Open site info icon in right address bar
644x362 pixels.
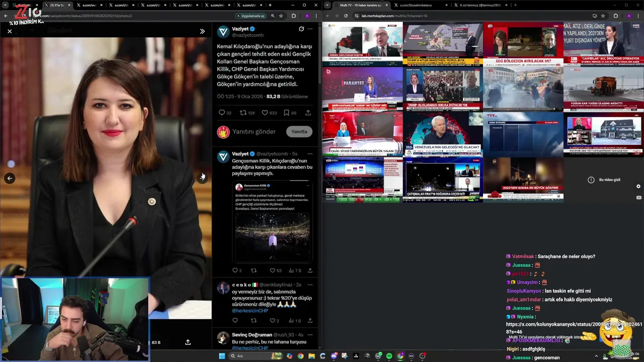pos(358,16)
